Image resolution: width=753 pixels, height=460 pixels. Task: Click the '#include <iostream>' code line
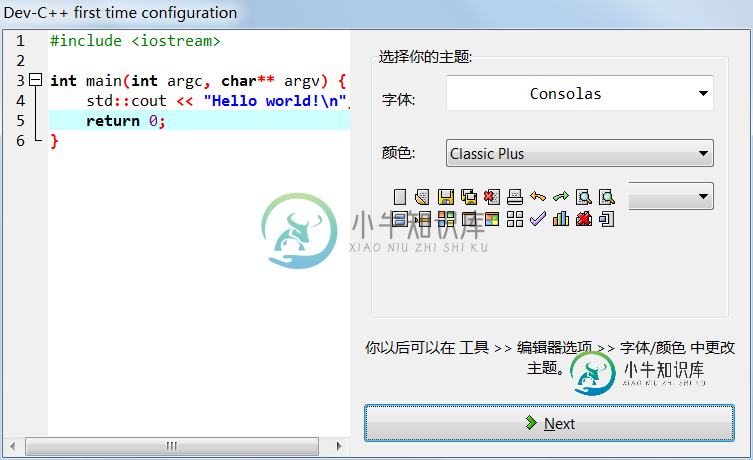tap(135, 41)
